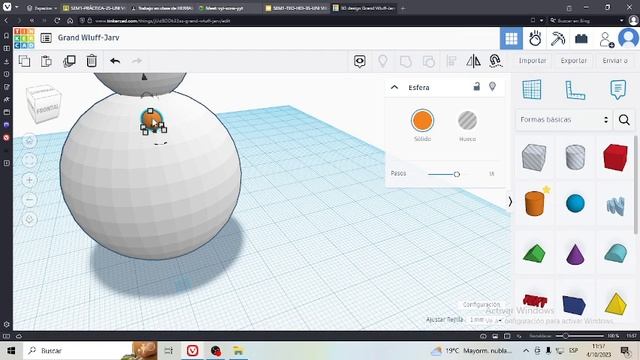The image size is (640, 360).
Task: Open the Tinkercad logo home link
Action: [24, 38]
